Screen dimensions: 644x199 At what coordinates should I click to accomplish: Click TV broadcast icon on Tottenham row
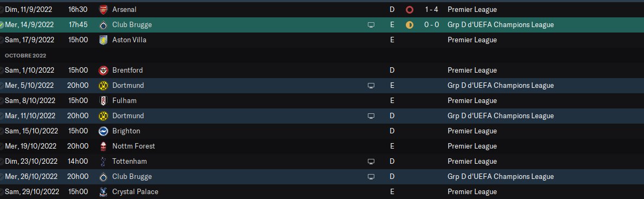click(x=371, y=161)
